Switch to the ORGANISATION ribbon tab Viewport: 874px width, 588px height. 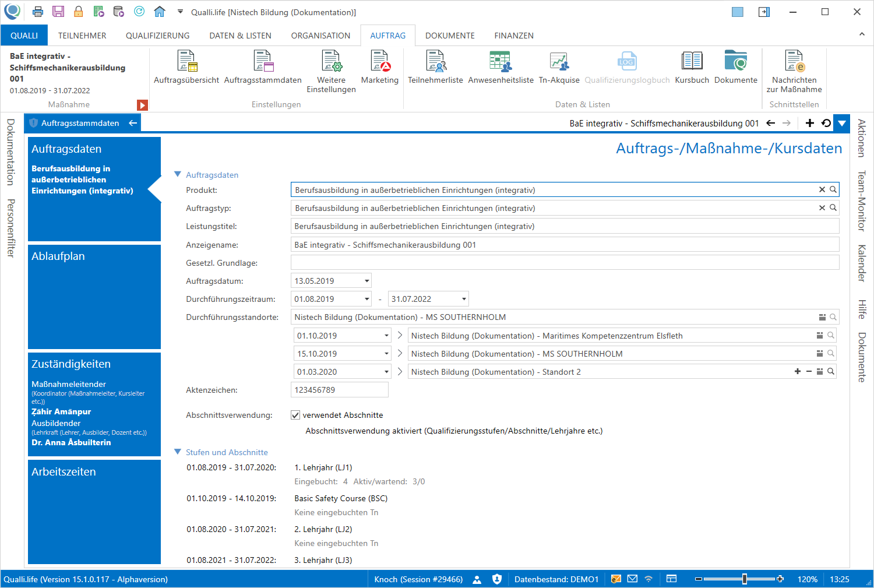(x=320, y=36)
